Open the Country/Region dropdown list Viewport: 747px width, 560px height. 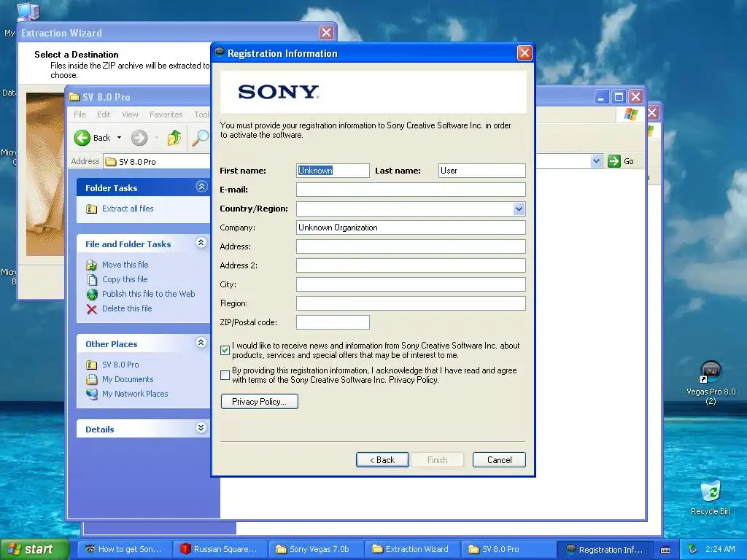point(519,209)
